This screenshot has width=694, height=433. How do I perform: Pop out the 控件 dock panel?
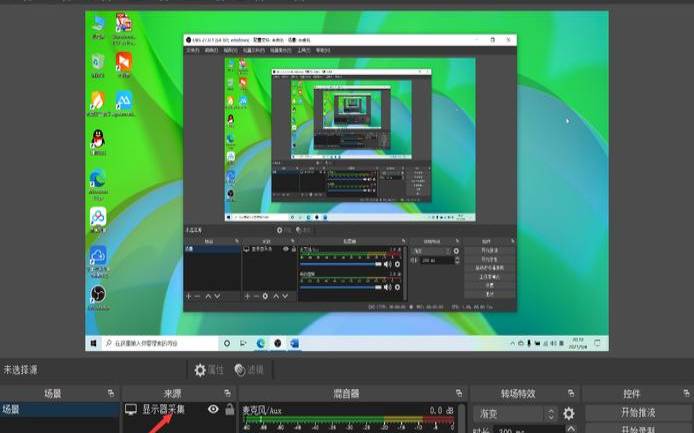686,393
